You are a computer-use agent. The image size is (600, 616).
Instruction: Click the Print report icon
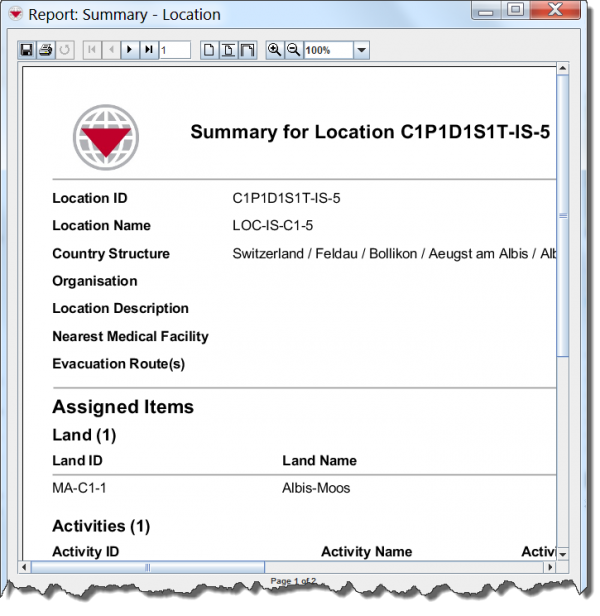point(45,50)
